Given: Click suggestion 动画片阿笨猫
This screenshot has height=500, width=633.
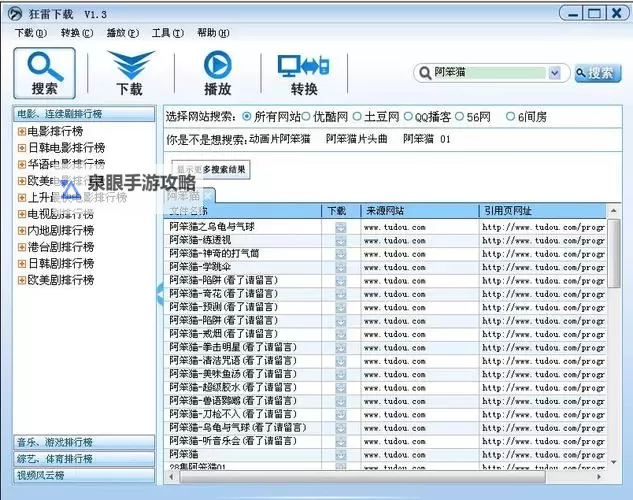Looking at the screenshot, I should click(279, 139).
